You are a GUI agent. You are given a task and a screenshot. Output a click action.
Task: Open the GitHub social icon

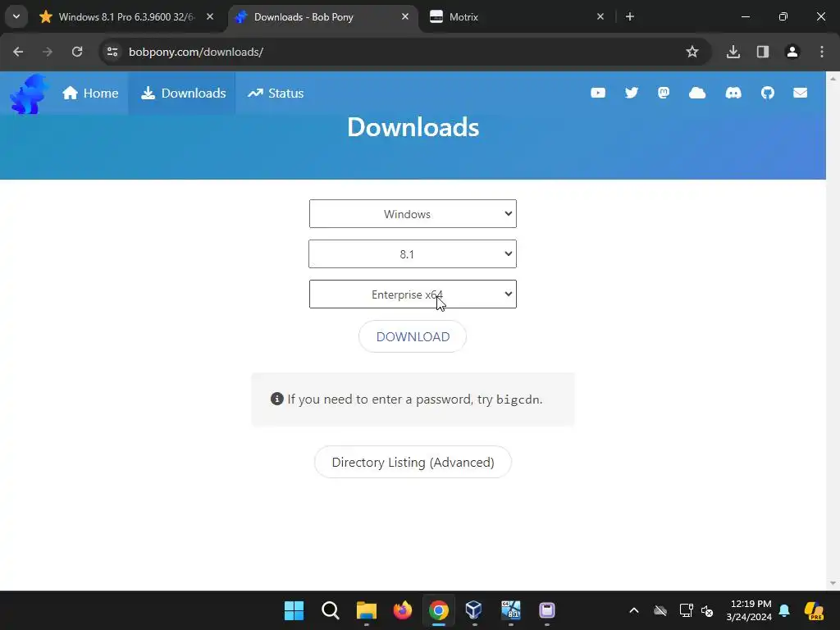click(768, 93)
